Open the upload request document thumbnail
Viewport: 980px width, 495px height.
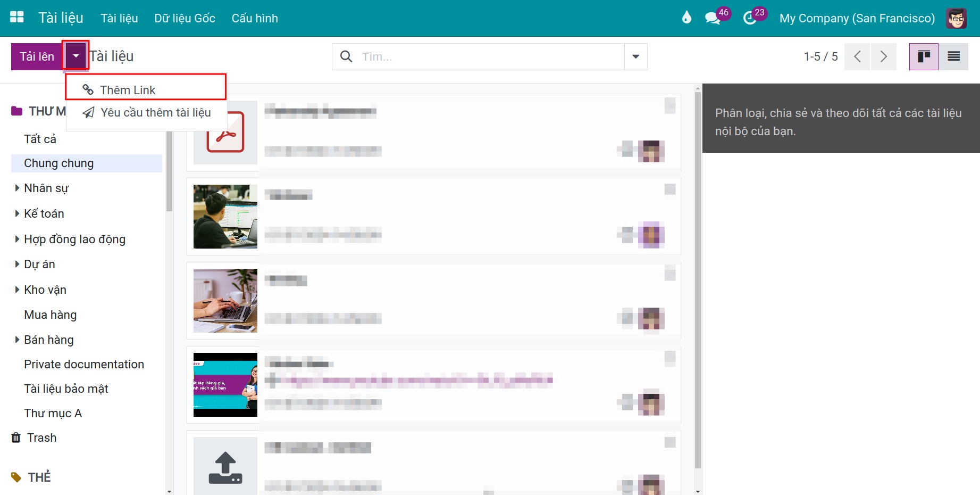(x=225, y=466)
